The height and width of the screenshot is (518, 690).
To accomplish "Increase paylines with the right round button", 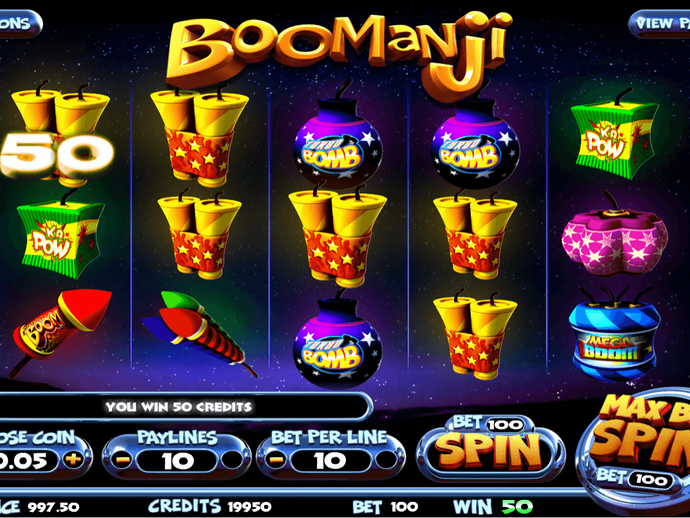I will (x=232, y=460).
